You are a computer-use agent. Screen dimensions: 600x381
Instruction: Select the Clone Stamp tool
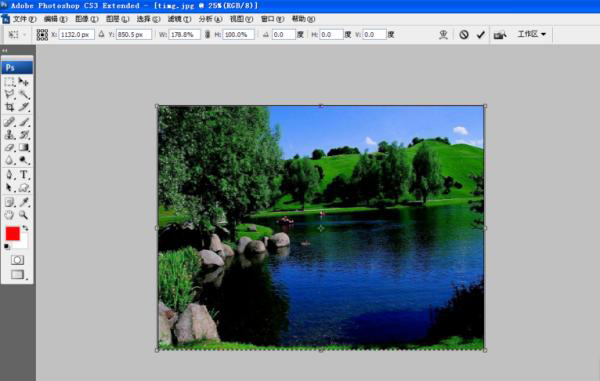(x=10, y=135)
